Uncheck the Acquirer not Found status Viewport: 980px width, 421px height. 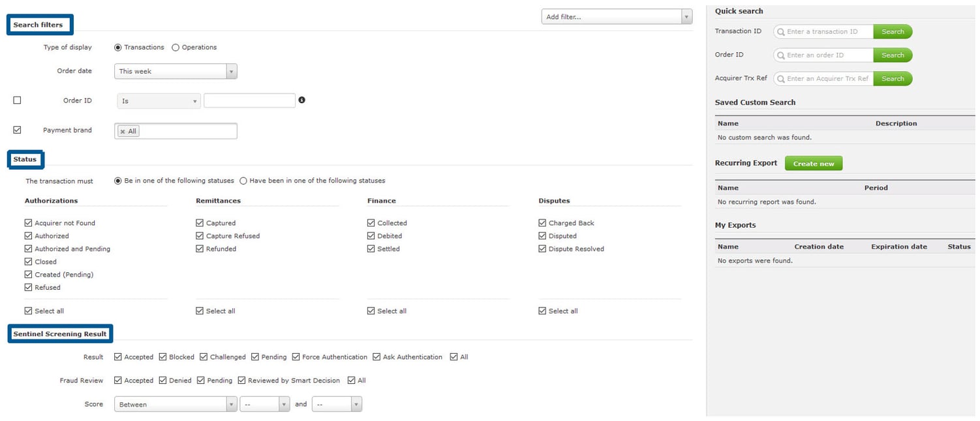(28, 223)
